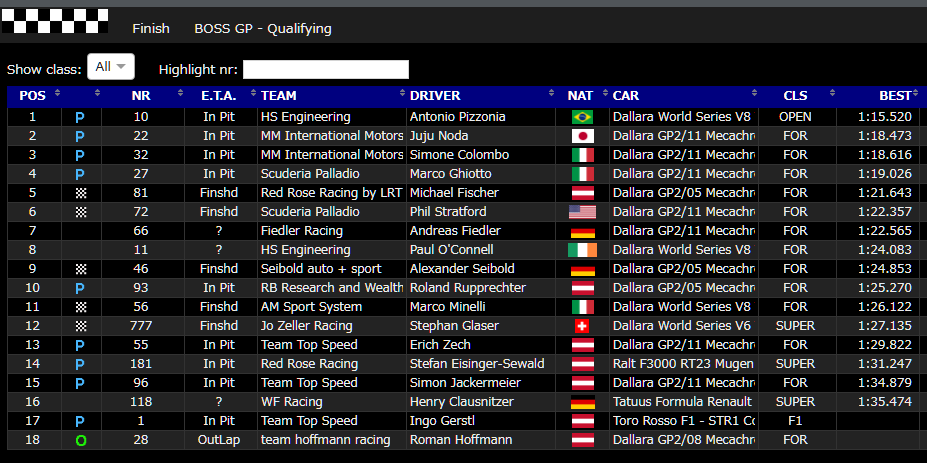Click the checkered flag finish icon

pos(54,21)
